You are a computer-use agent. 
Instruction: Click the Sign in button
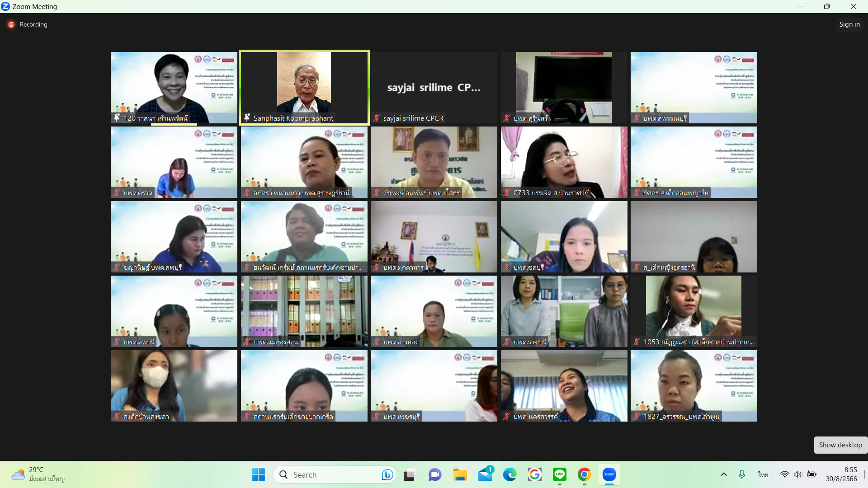(849, 24)
